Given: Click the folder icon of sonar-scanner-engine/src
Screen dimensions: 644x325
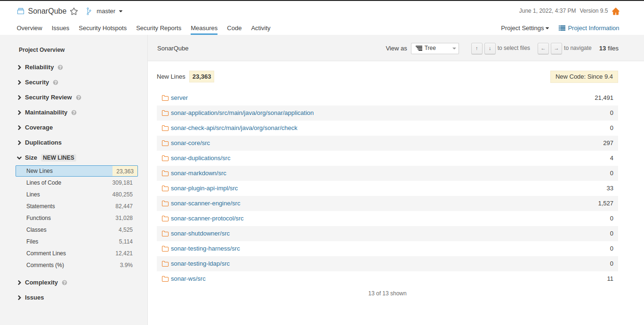Looking at the screenshot, I should click(165, 203).
